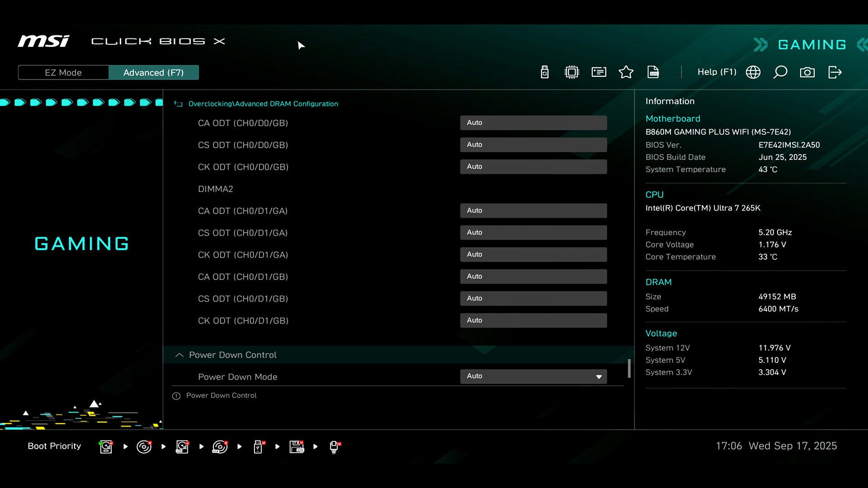Click the CK ODT (CH0/D1/GB) value field
The width and height of the screenshot is (868, 488).
point(533,320)
